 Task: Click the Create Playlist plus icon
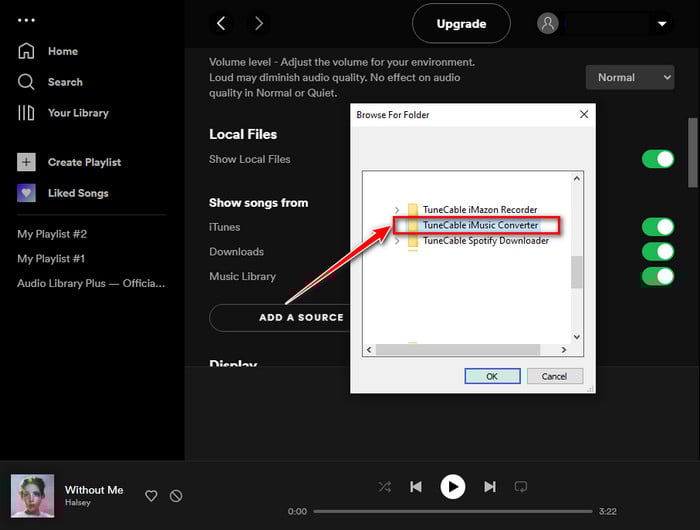[x=26, y=162]
